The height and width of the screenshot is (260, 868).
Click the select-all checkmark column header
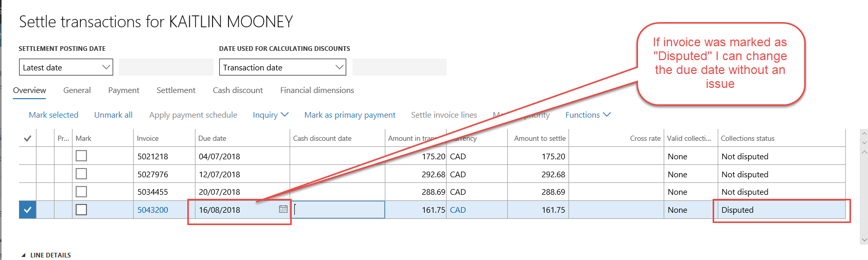click(x=28, y=138)
